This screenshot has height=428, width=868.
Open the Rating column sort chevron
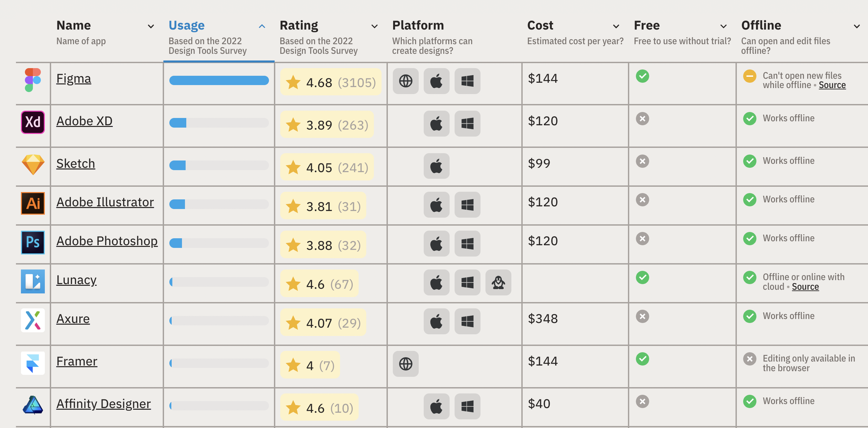click(x=374, y=26)
